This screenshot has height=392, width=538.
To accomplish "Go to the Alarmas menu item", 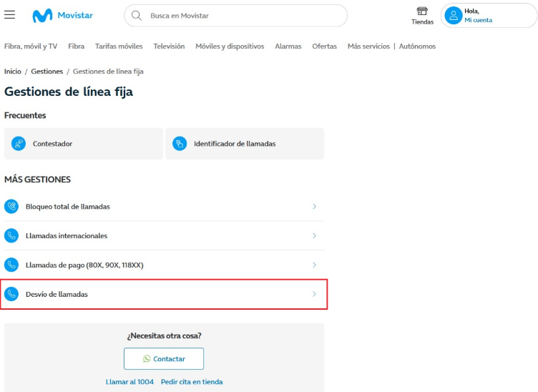I will pyautogui.click(x=288, y=46).
